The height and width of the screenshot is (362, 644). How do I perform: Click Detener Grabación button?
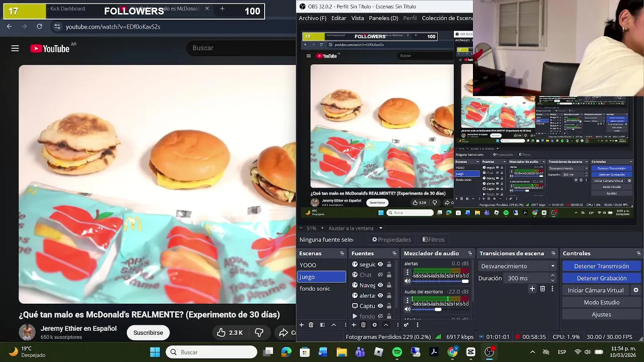[x=601, y=278]
